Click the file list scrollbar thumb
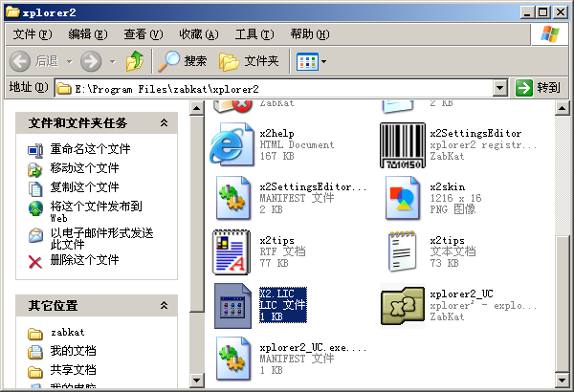This screenshot has width=574, height=392. point(562,305)
